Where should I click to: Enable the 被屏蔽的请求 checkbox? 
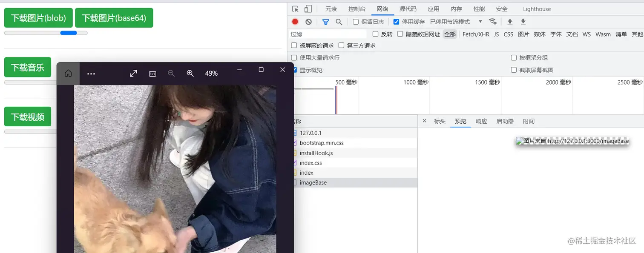294,45
